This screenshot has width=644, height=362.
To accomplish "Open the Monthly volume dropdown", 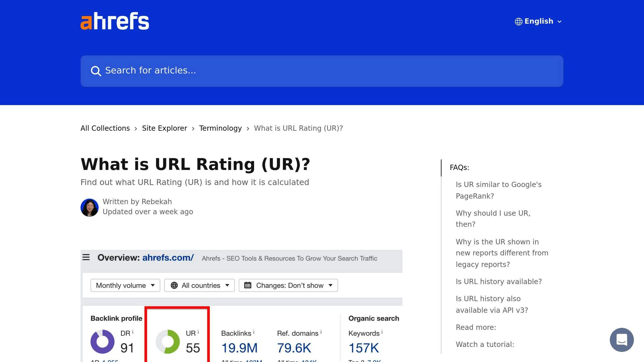I will [125, 285].
